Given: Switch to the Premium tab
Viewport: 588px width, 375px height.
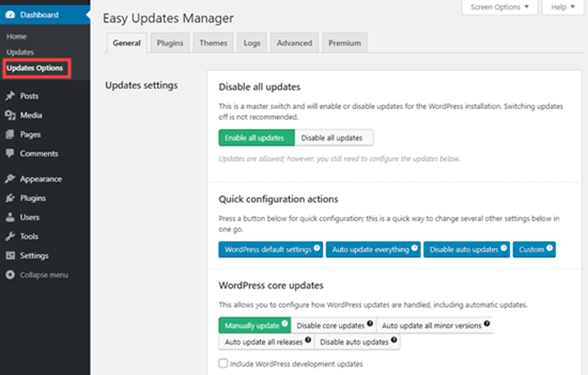Looking at the screenshot, I should pyautogui.click(x=344, y=42).
